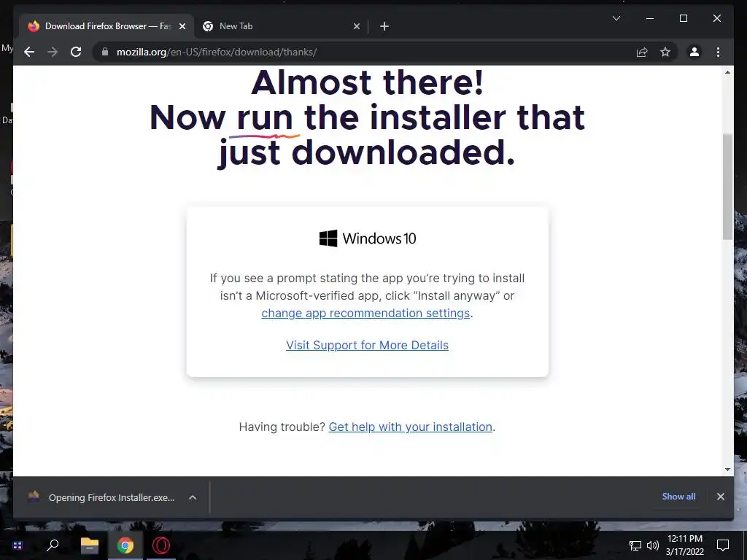Click the scrollbar down arrow
The image size is (747, 560).
727,469
